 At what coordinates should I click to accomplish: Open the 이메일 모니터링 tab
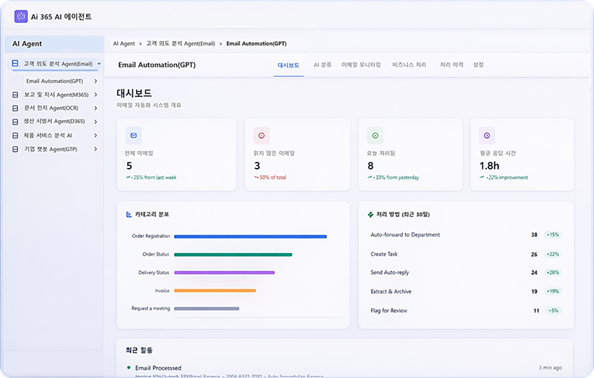pos(361,65)
